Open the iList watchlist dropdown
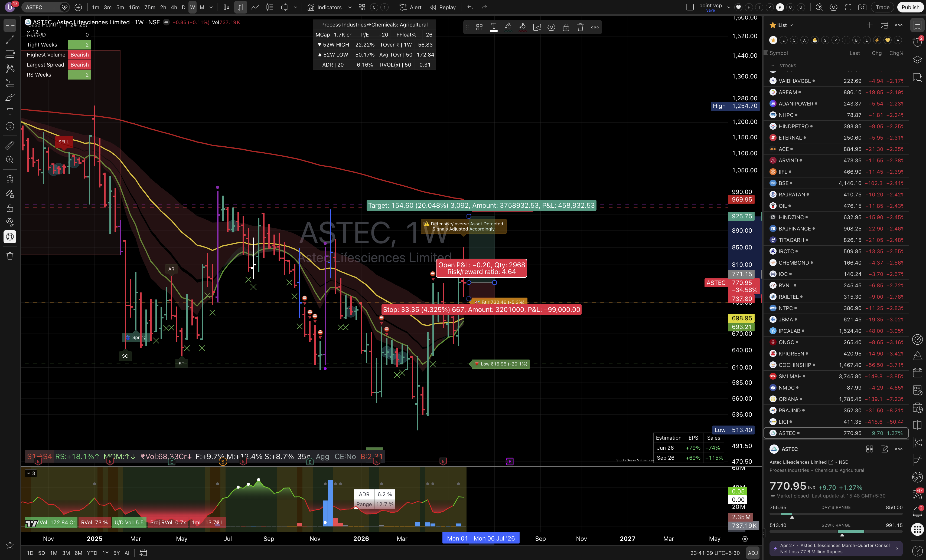The image size is (926, 560). point(784,25)
